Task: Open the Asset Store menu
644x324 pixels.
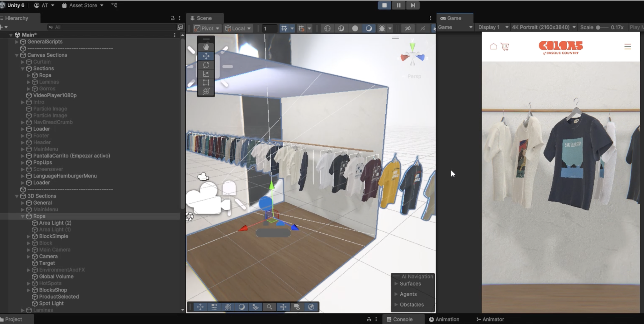Action: coord(83,5)
